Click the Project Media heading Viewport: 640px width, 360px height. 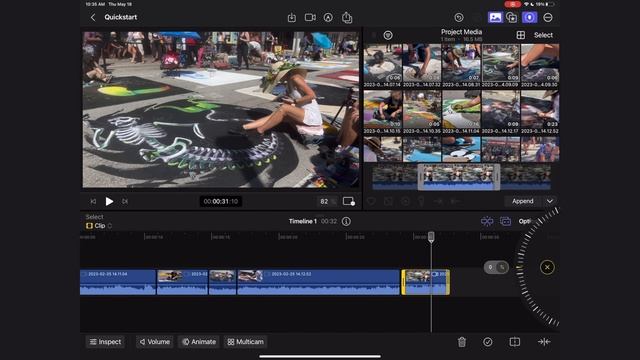pos(461,32)
